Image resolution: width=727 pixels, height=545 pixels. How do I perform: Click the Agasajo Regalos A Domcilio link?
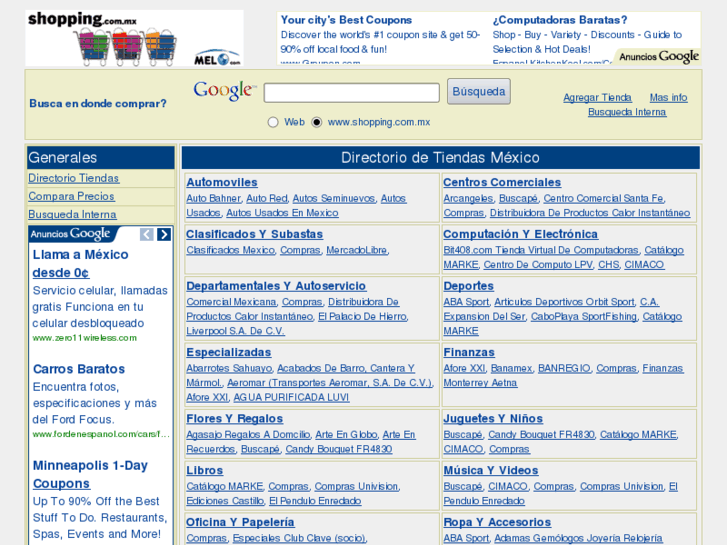(248, 435)
